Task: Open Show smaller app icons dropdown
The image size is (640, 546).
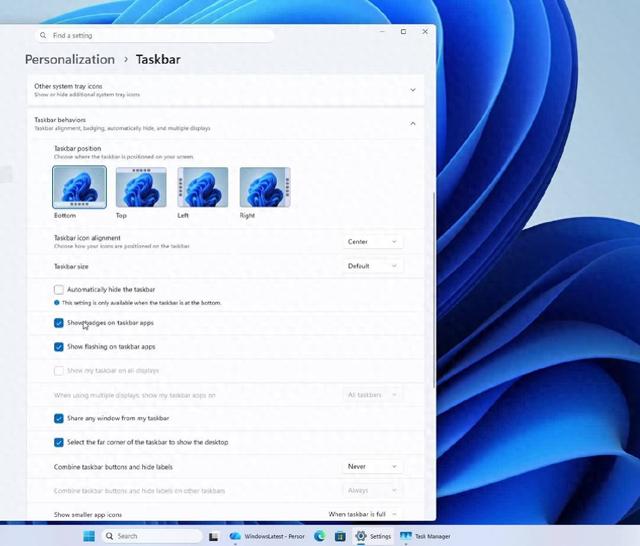Action: click(363, 514)
